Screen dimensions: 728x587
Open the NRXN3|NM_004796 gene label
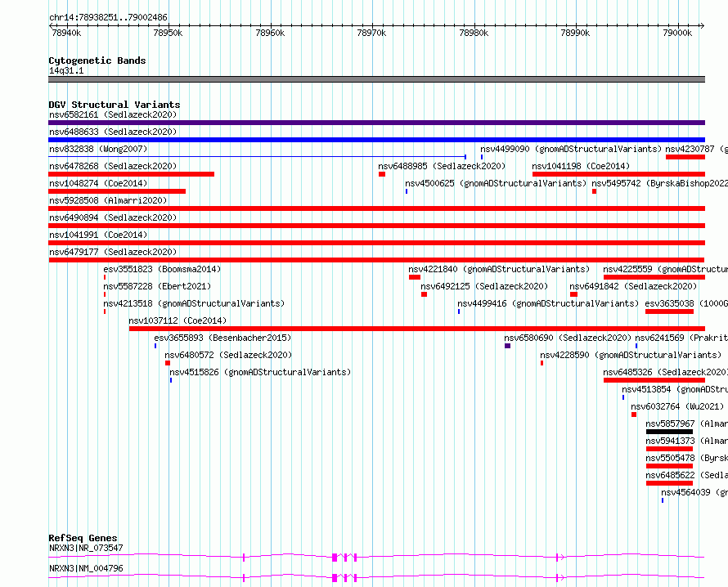(86, 568)
